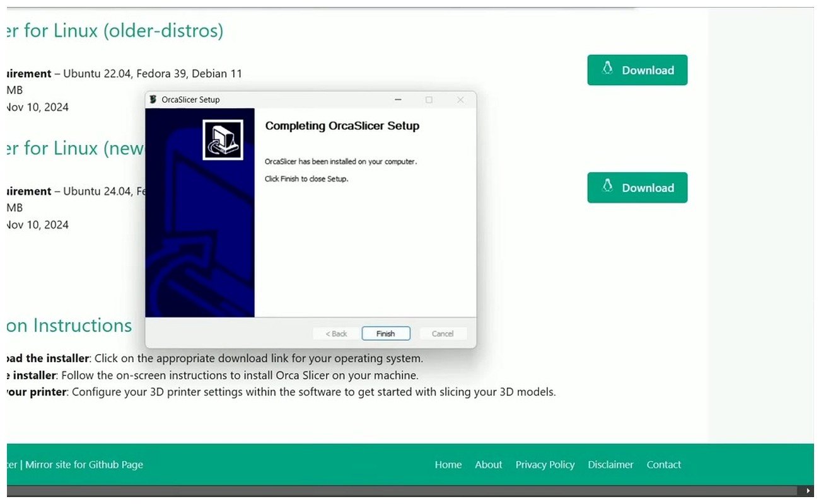The height and width of the screenshot is (504, 821).
Task: Download Orca Slicer for Linux newer-distros
Action: (x=638, y=188)
